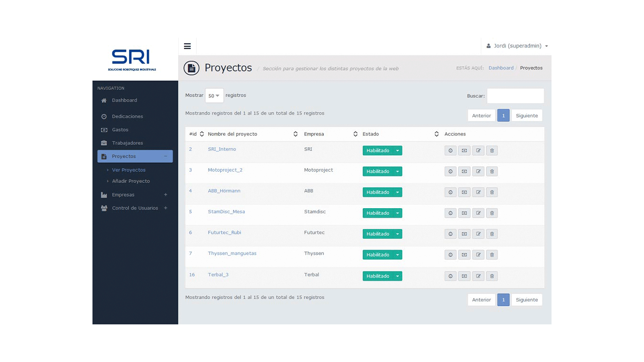Open expenses money icon for SRI_Interno

[x=464, y=151]
